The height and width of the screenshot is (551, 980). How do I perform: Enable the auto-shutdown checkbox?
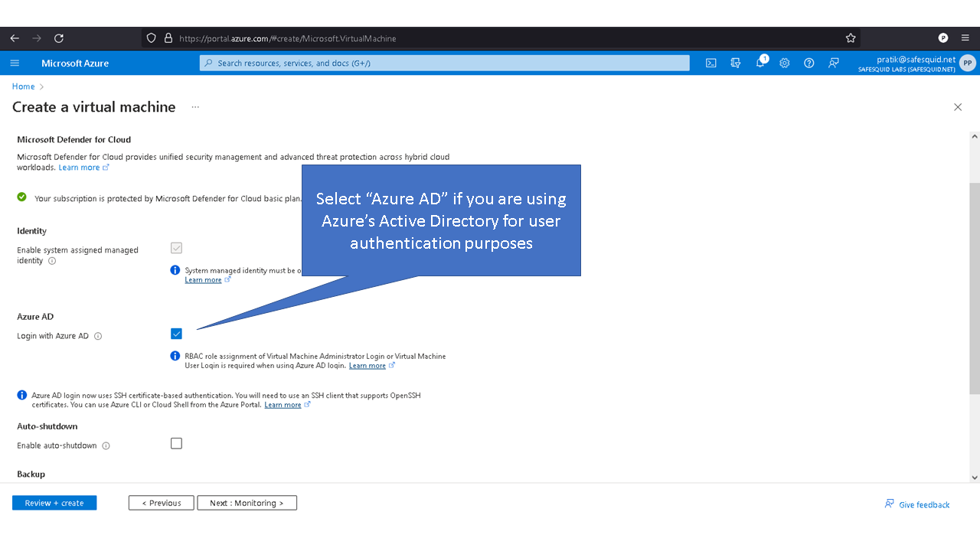177,443
